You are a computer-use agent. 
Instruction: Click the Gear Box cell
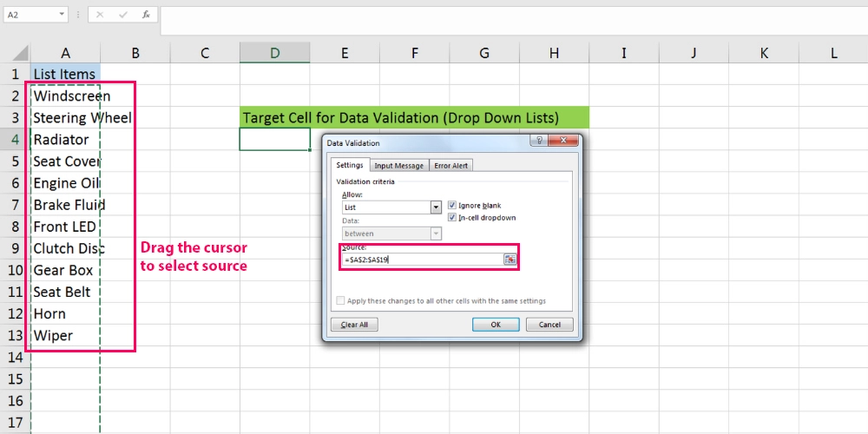65,270
